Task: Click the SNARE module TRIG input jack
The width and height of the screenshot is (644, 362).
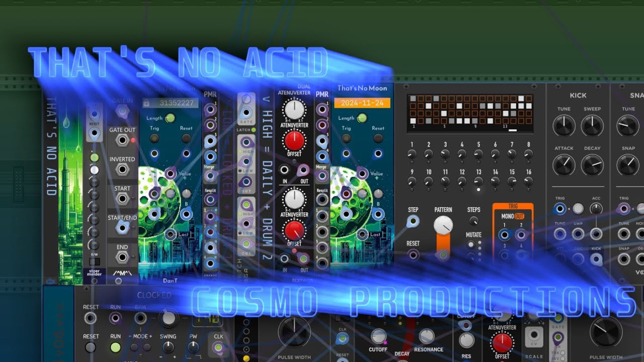Action: 624,209
